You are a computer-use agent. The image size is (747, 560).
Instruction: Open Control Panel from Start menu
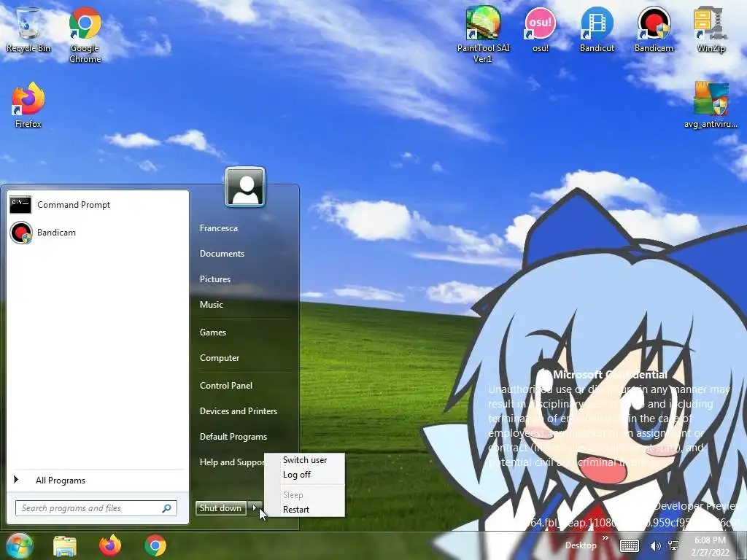click(x=226, y=386)
